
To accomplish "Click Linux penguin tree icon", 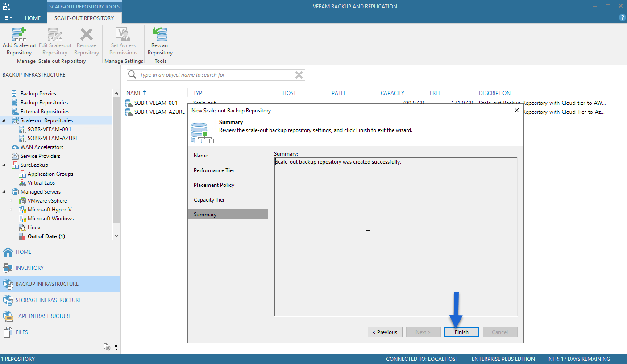I will coord(22,227).
